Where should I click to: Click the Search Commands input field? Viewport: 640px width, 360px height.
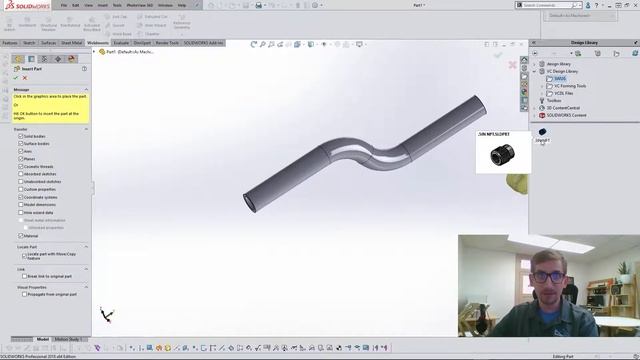click(x=547, y=5)
